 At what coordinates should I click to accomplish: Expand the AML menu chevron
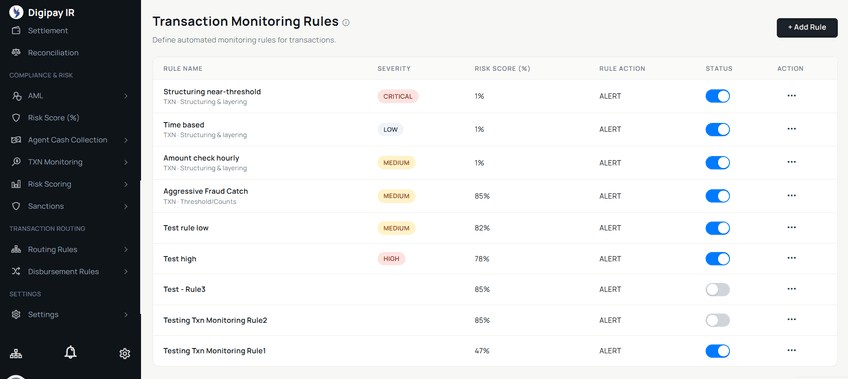tap(125, 96)
